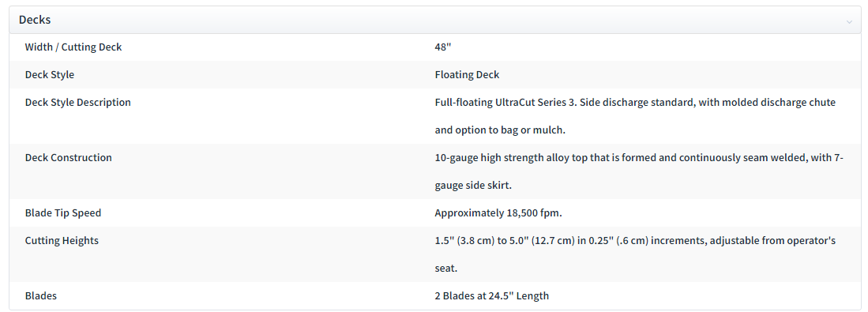Click the 2 Blades at 24.5" Length value

(491, 296)
